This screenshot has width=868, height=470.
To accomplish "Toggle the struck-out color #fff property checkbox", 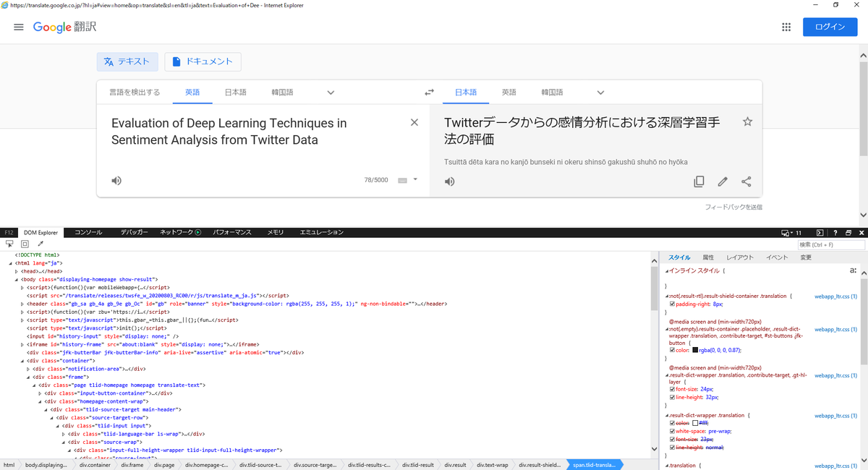I will (x=672, y=423).
